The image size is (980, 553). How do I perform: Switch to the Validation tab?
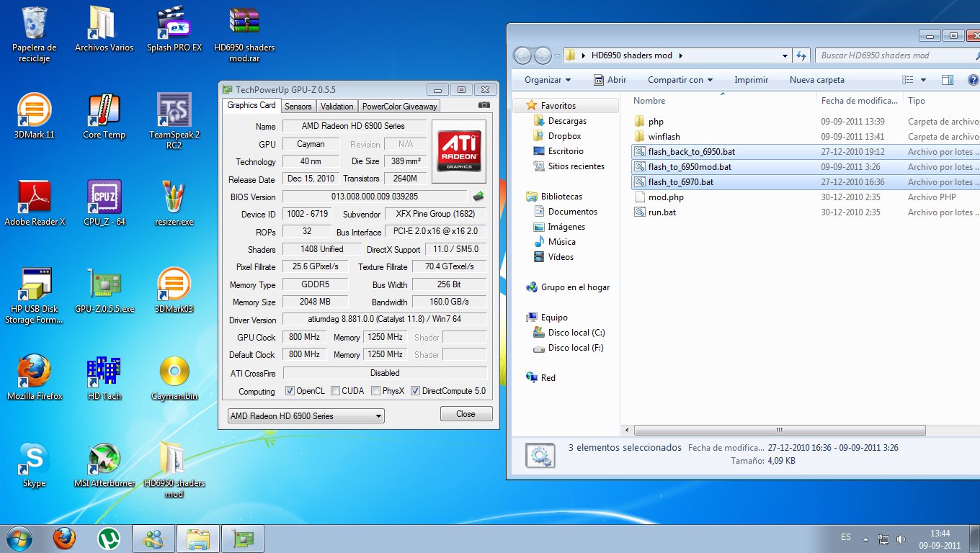337,107
